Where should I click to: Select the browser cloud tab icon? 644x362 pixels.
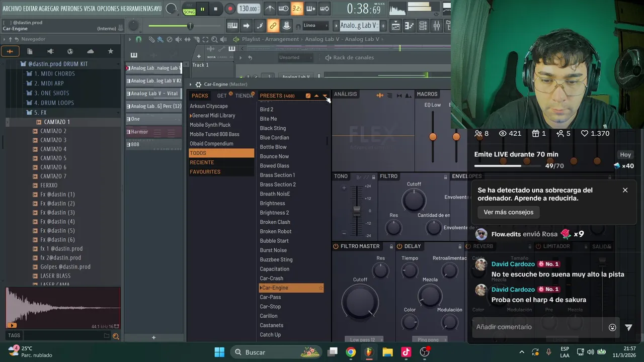click(90, 51)
